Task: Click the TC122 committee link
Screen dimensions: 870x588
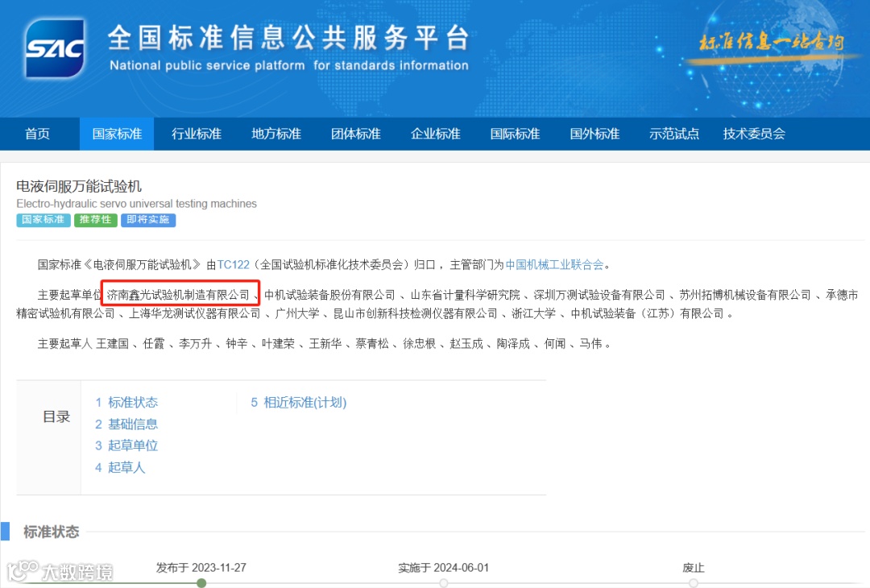Action: [x=234, y=264]
